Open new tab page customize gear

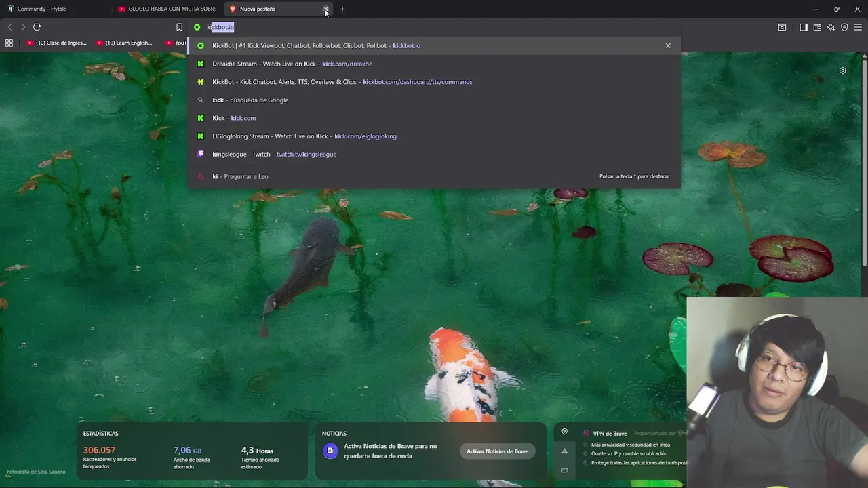tap(842, 70)
